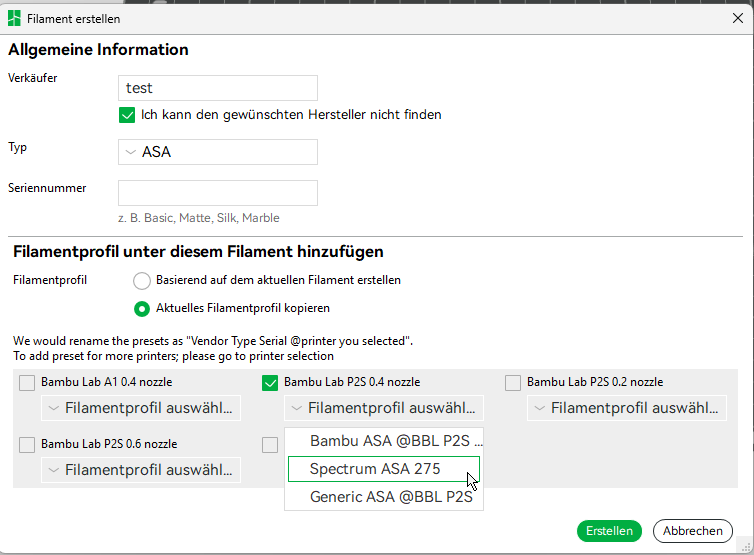754x555 pixels.
Task: Click the Seriennummer input field
Action: click(217, 193)
